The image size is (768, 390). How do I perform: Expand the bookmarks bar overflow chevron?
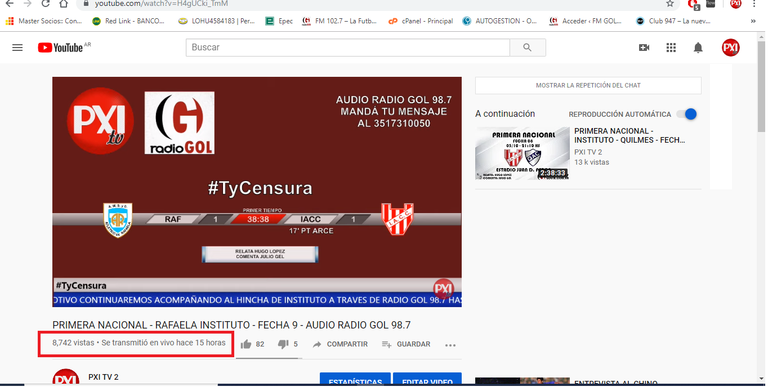753,21
